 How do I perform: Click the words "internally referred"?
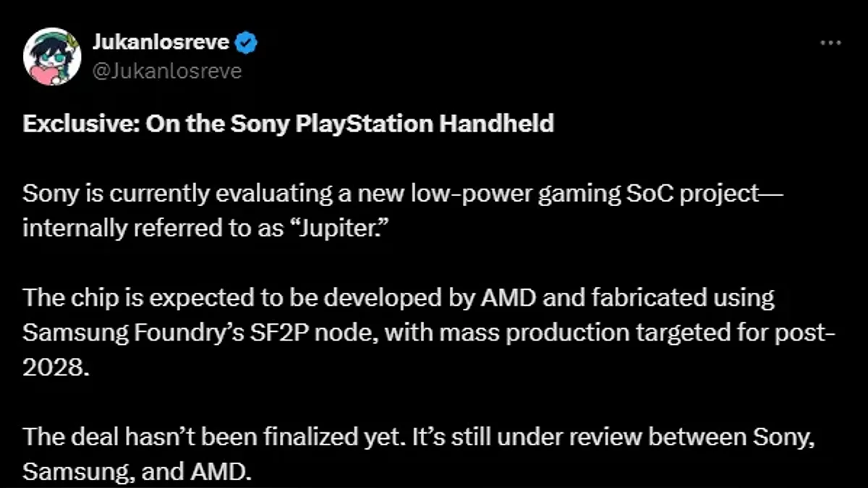[x=104, y=229]
